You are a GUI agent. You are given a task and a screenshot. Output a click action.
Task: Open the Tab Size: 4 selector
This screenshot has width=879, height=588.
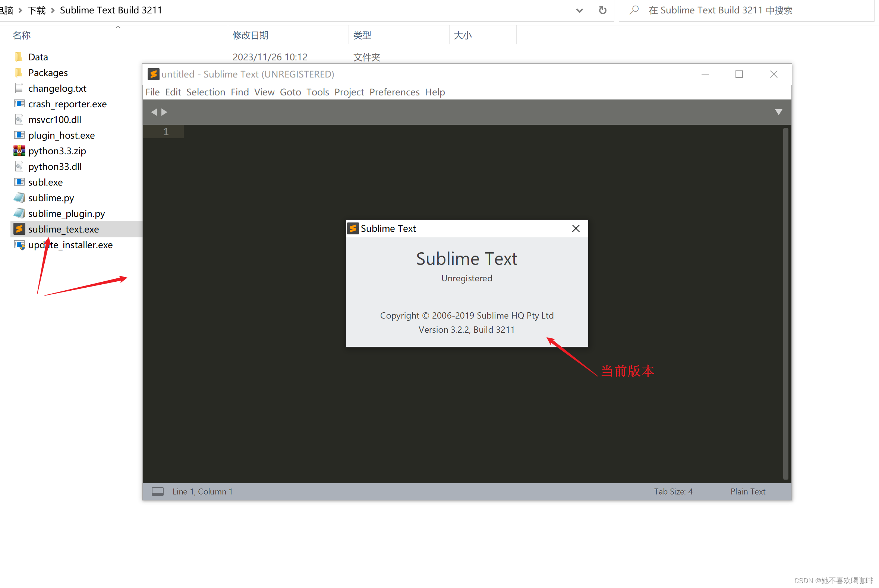tap(673, 491)
